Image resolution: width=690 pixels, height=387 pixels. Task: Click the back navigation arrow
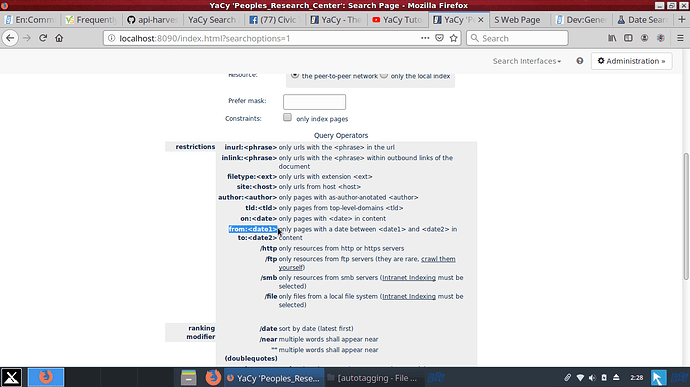(10, 38)
